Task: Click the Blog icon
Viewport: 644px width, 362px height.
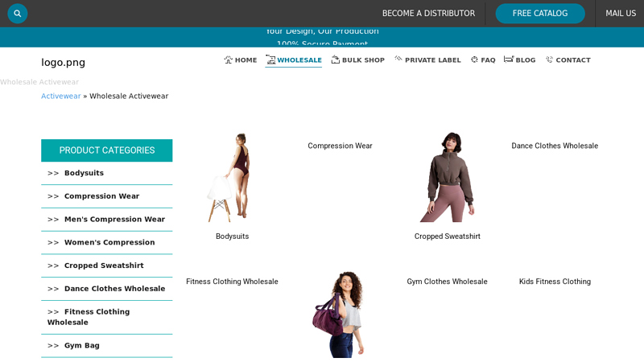Action: tap(509, 59)
